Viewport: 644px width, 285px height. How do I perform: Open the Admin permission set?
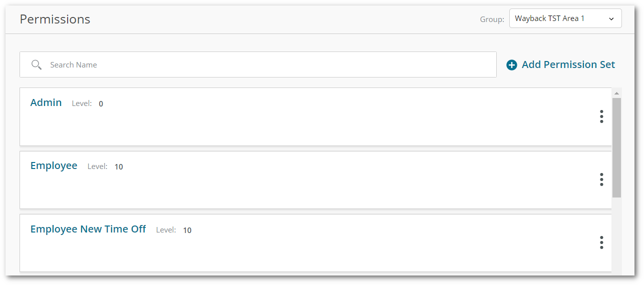46,102
